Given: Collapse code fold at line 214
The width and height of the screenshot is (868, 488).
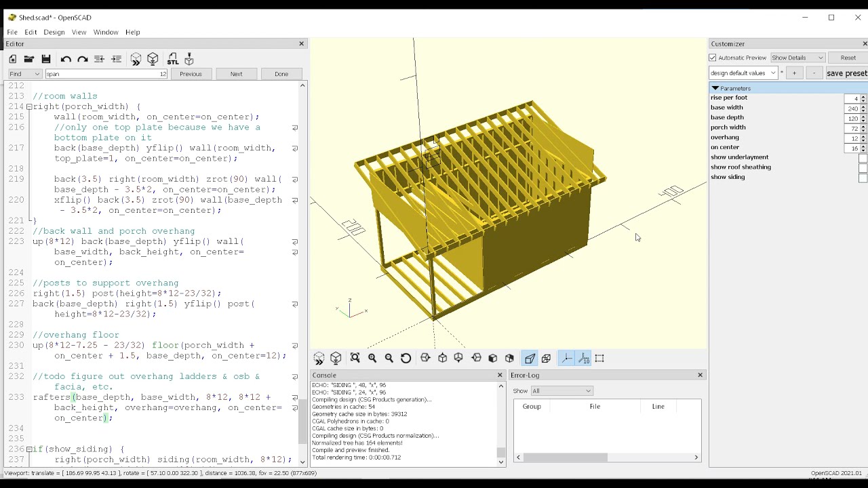Looking at the screenshot, I should [29, 106].
